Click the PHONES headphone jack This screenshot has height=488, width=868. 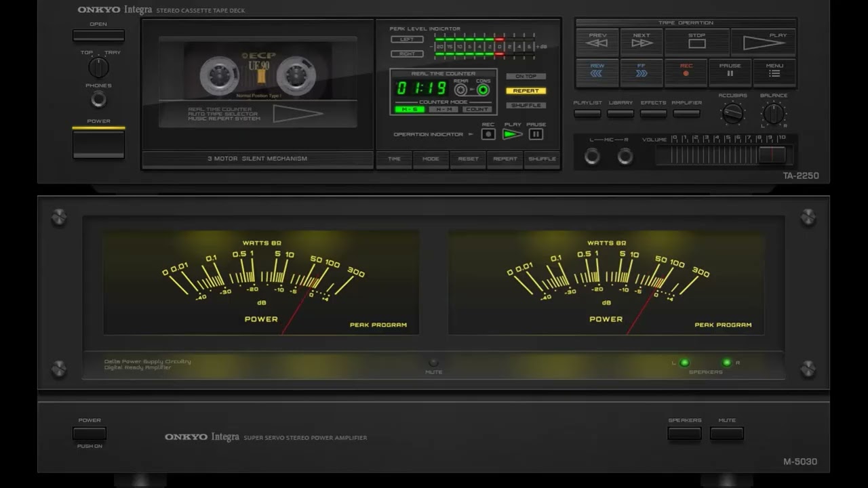(x=98, y=100)
